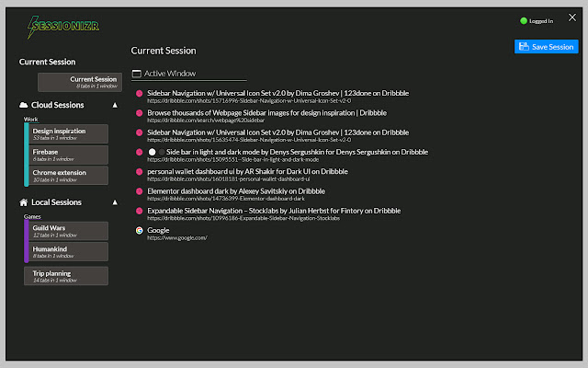Click the Local Sessions heading text
The height and width of the screenshot is (368, 588).
pyautogui.click(x=56, y=202)
